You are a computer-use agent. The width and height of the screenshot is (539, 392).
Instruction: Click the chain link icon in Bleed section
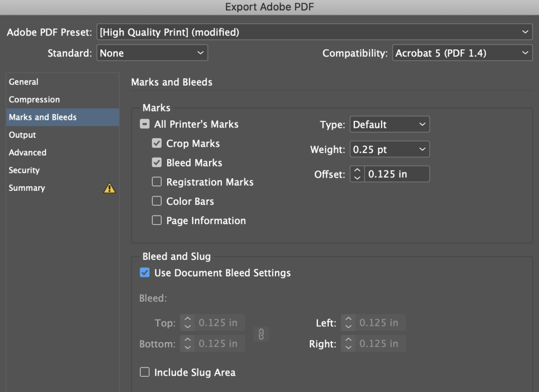tap(261, 334)
